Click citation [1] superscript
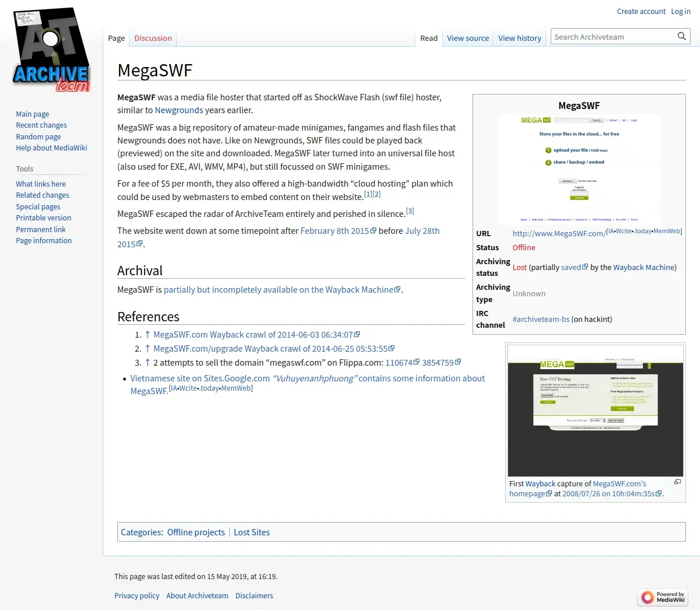Viewport: 700px width, 610px height. pos(368,194)
